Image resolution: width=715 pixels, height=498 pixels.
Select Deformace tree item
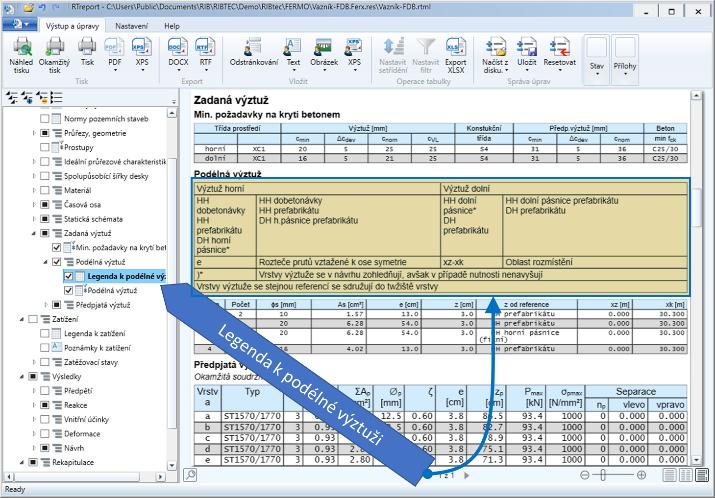[x=82, y=434]
